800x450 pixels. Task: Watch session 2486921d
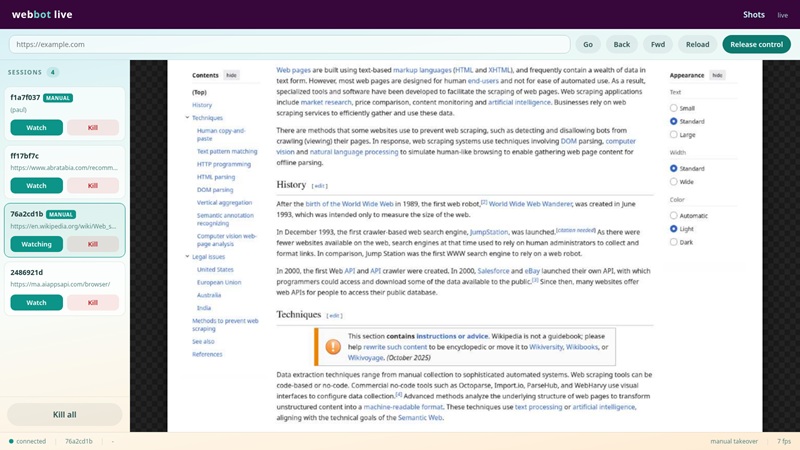[36, 303]
